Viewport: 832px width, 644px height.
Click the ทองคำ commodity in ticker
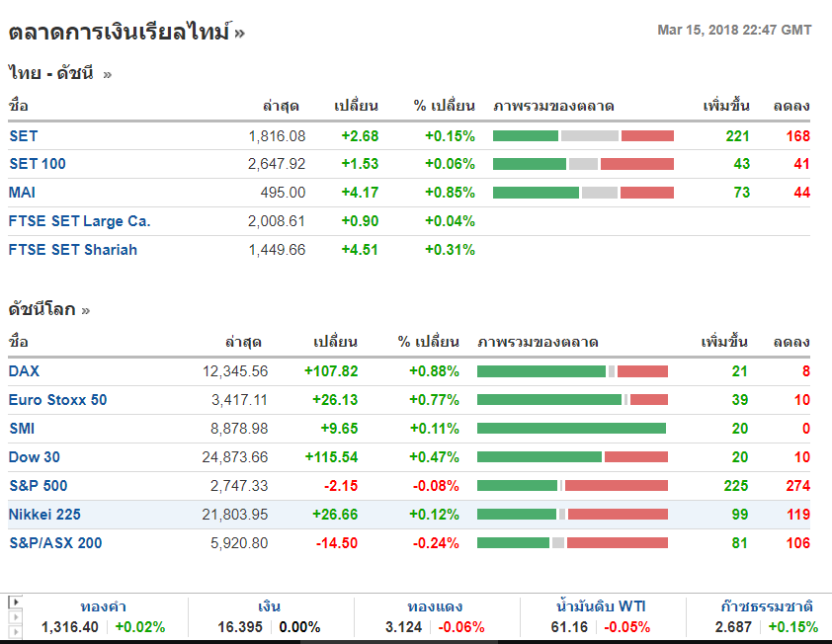(x=103, y=607)
